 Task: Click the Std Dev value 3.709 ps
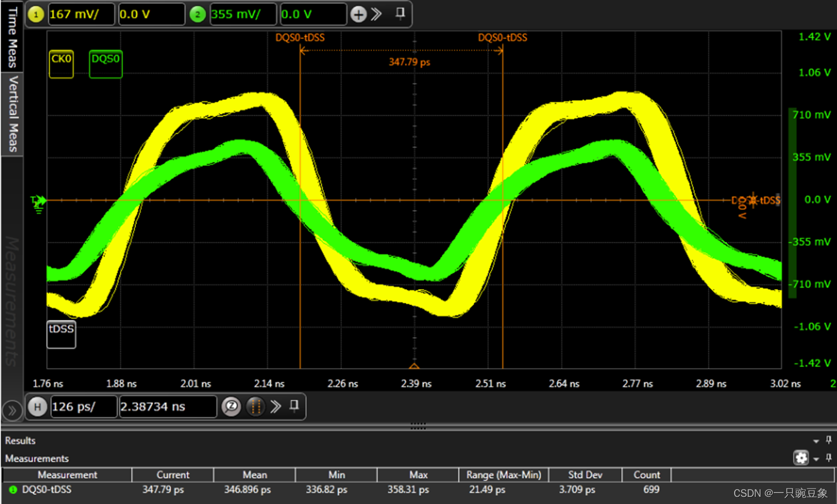click(x=577, y=489)
